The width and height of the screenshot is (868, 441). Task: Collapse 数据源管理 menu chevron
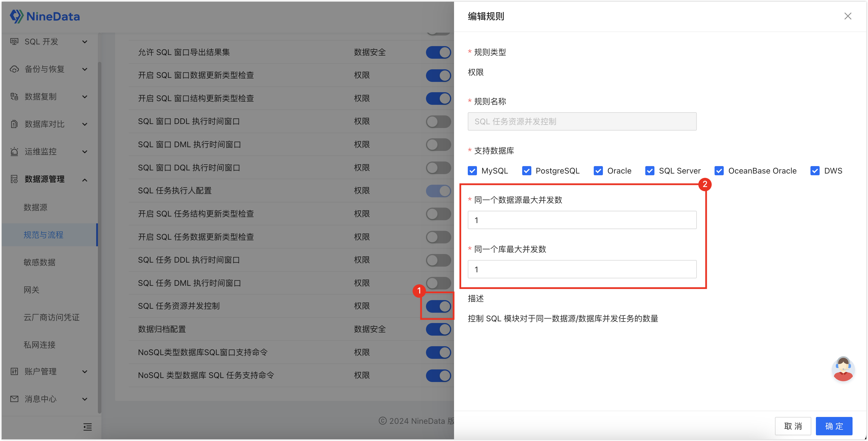coord(85,180)
